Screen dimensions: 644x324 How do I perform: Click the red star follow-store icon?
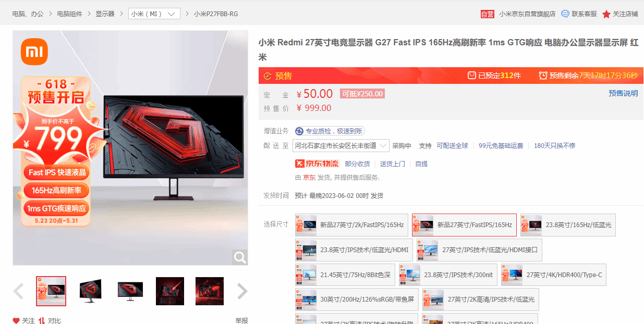606,14
